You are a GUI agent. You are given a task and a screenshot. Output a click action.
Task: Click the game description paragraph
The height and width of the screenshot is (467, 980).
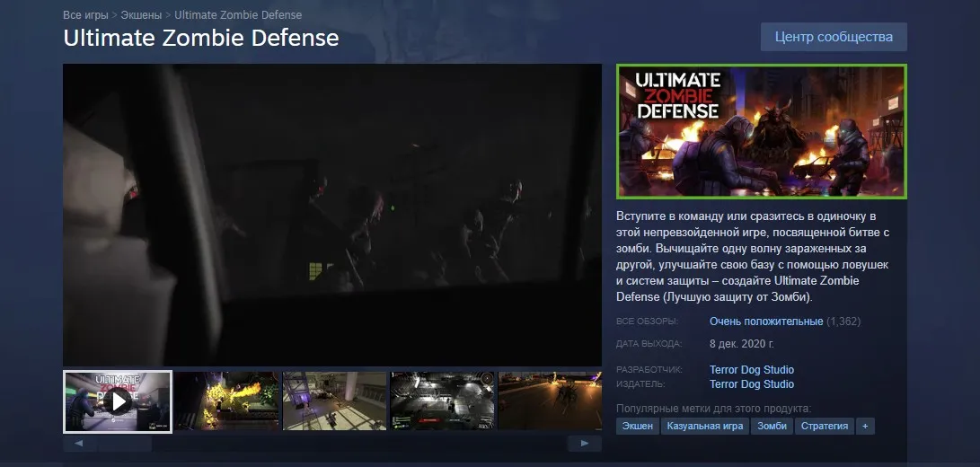(753, 257)
